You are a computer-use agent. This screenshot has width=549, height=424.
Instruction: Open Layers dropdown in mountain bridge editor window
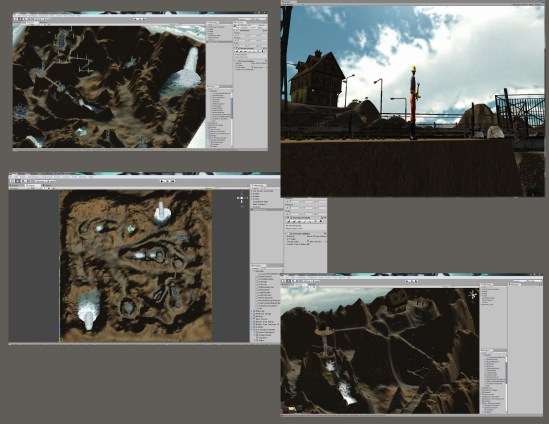click(520, 281)
